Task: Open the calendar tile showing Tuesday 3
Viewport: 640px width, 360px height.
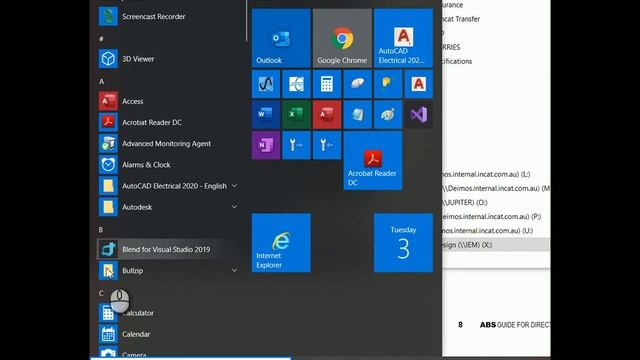Action: click(x=403, y=242)
